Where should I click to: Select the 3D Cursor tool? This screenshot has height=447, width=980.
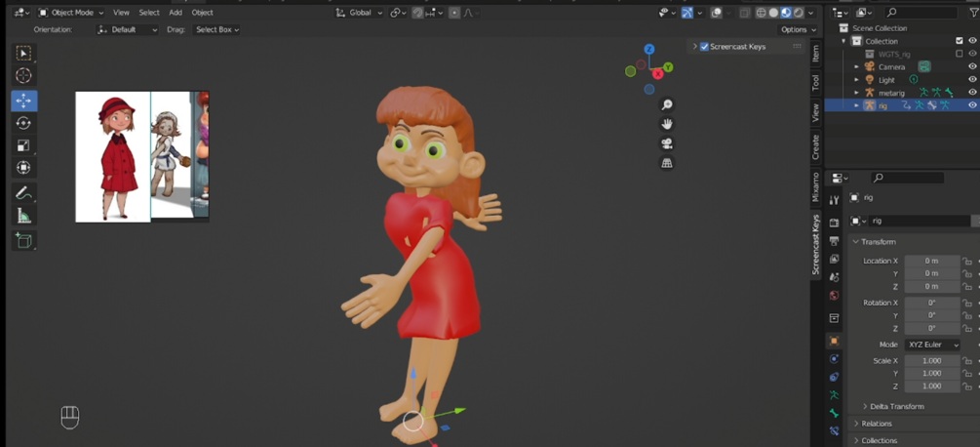tap(23, 76)
